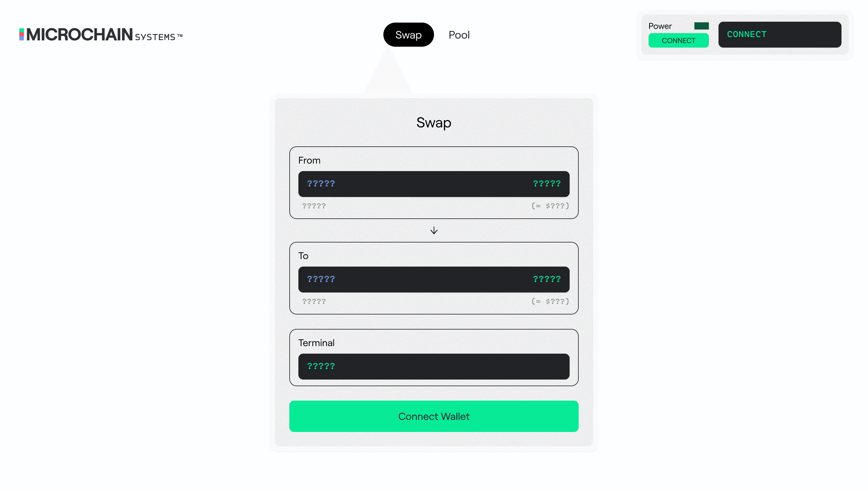Click the Connect Wallet button
The height and width of the screenshot is (491, 868).
click(x=434, y=416)
